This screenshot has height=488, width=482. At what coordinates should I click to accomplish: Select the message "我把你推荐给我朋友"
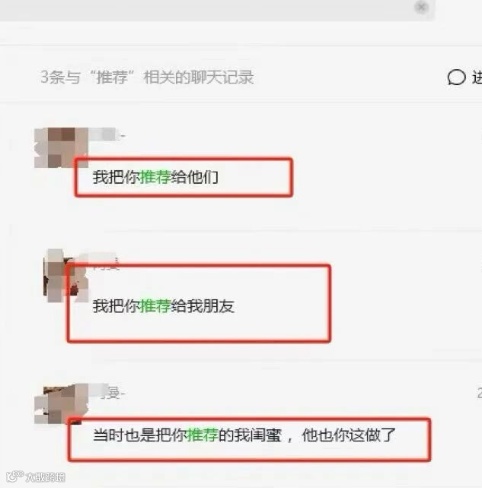pyautogui.click(x=163, y=306)
